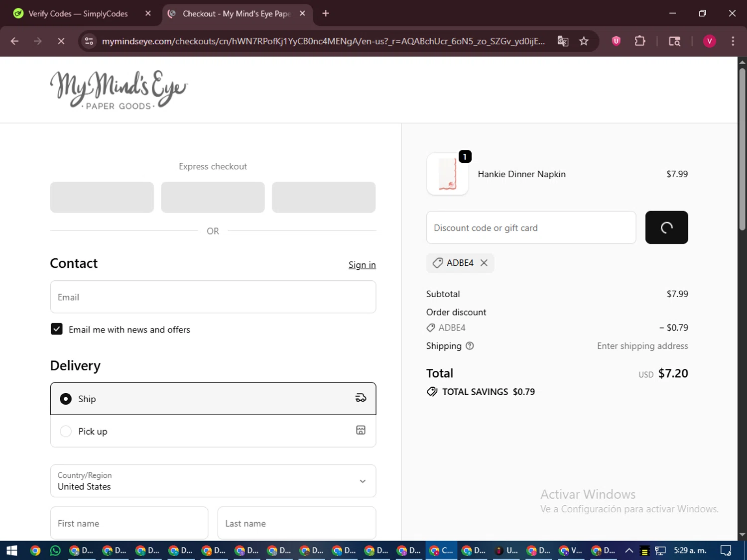Switch to the U... taskbar window
747x560 pixels.
point(506,551)
